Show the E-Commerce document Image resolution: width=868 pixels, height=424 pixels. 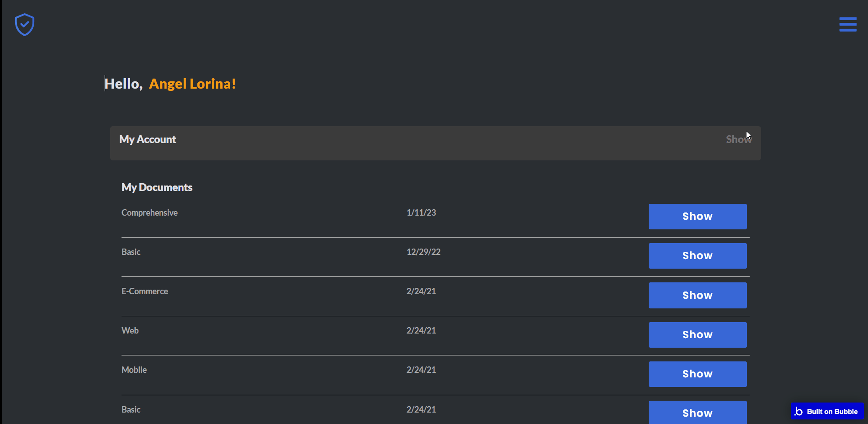click(x=697, y=295)
